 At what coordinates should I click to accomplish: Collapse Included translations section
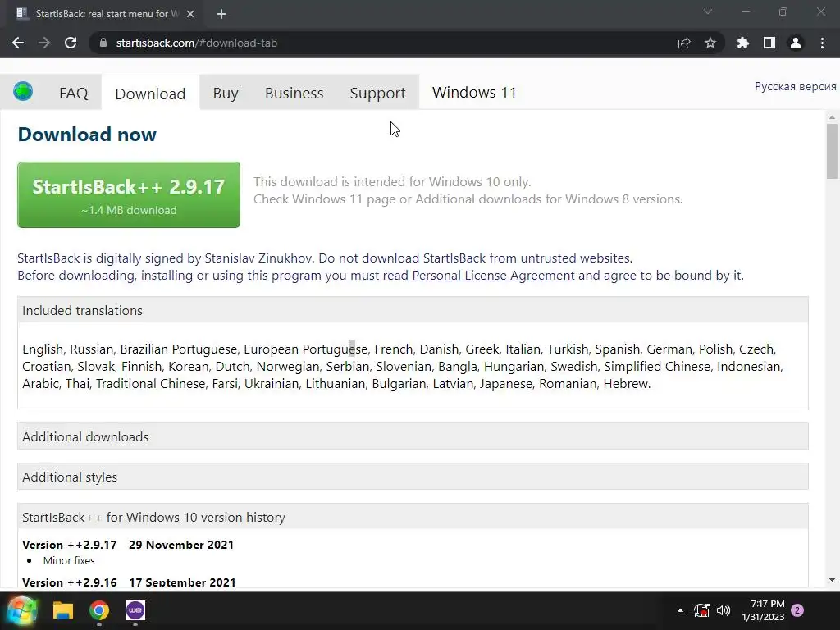[413, 310]
